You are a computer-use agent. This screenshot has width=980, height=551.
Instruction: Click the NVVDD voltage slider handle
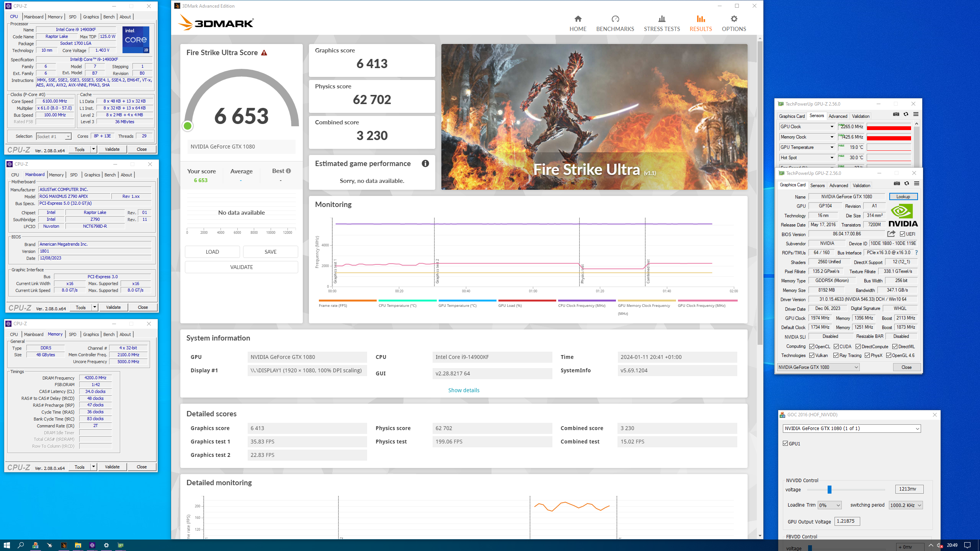pos(830,489)
